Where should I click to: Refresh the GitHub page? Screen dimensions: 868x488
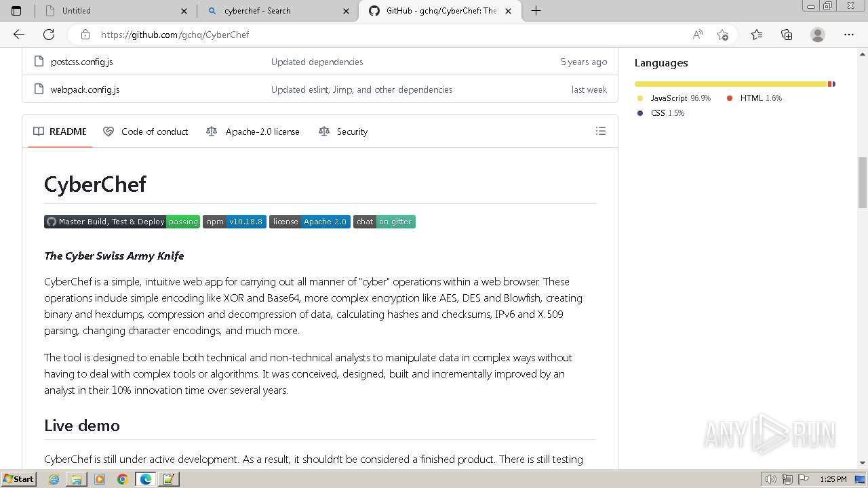click(x=49, y=35)
